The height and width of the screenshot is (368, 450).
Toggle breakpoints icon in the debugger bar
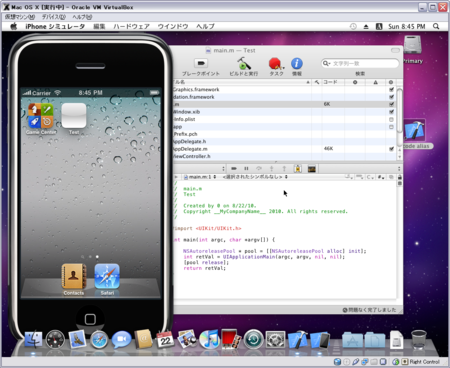(x=234, y=169)
